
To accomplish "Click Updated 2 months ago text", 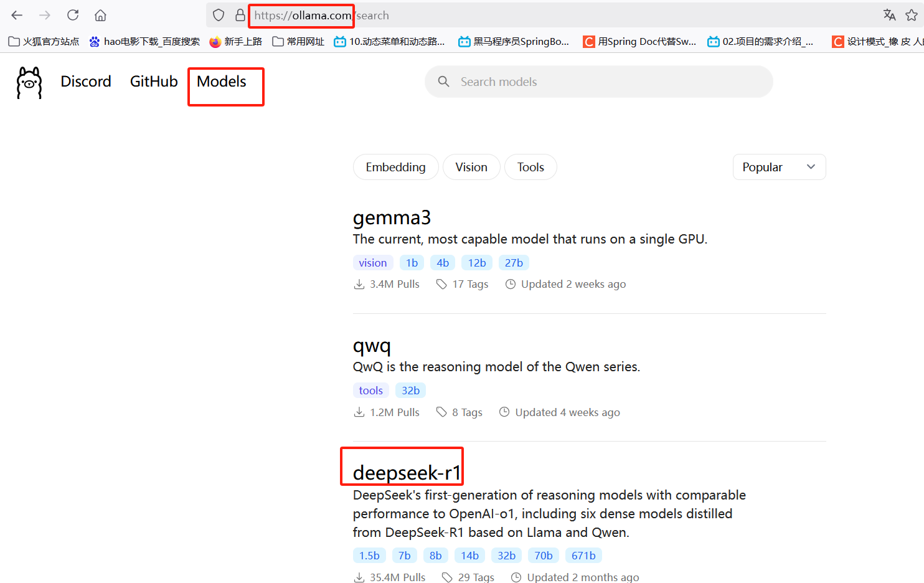I will pos(583,577).
